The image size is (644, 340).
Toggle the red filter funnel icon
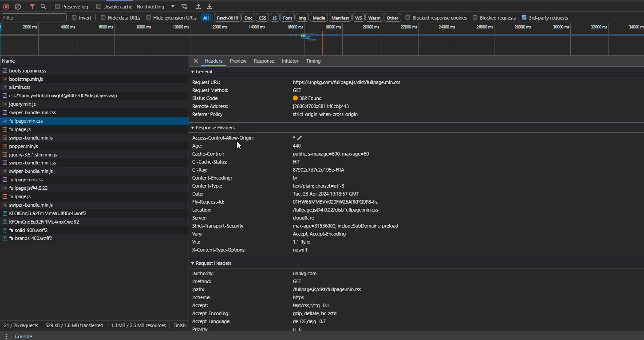[x=32, y=7]
